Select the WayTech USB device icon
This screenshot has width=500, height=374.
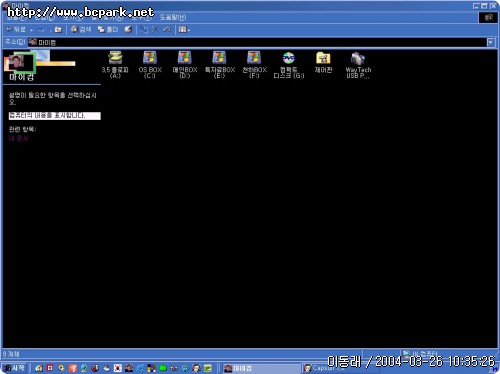coord(358,65)
